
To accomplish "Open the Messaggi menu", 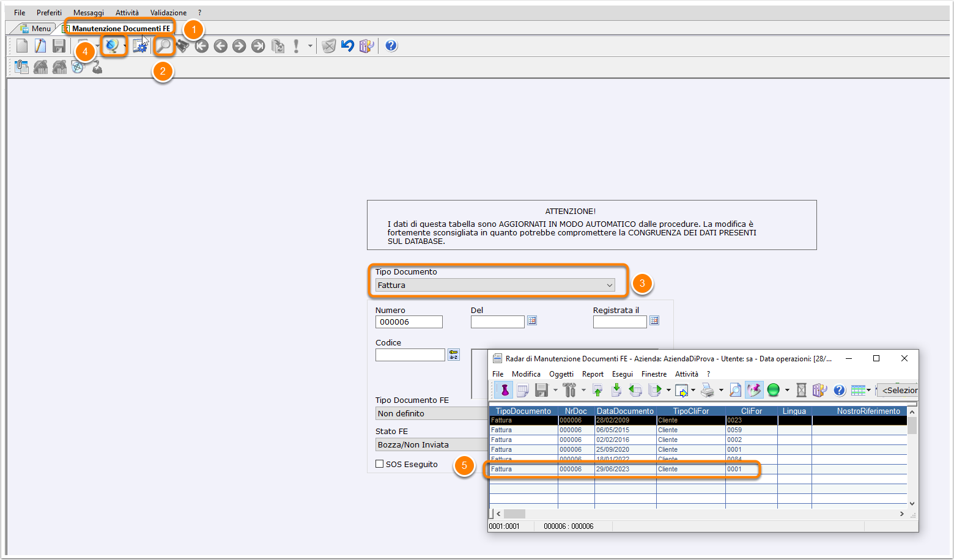I will pyautogui.click(x=89, y=13).
